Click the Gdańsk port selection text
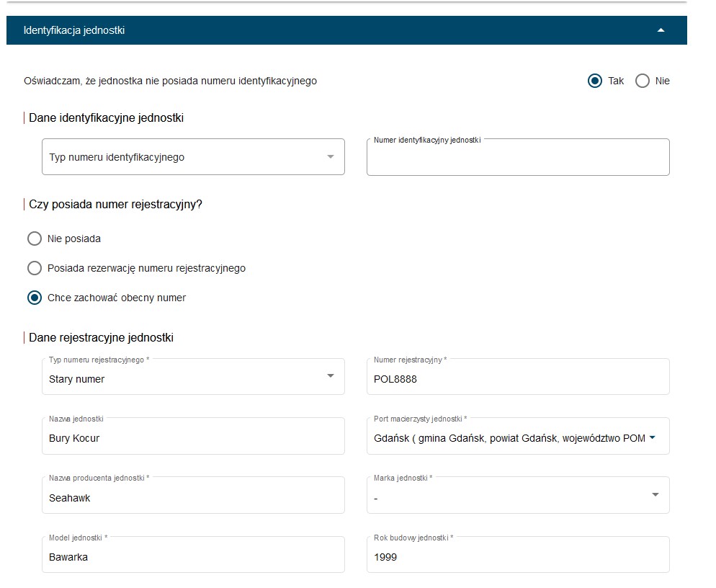 click(x=509, y=439)
